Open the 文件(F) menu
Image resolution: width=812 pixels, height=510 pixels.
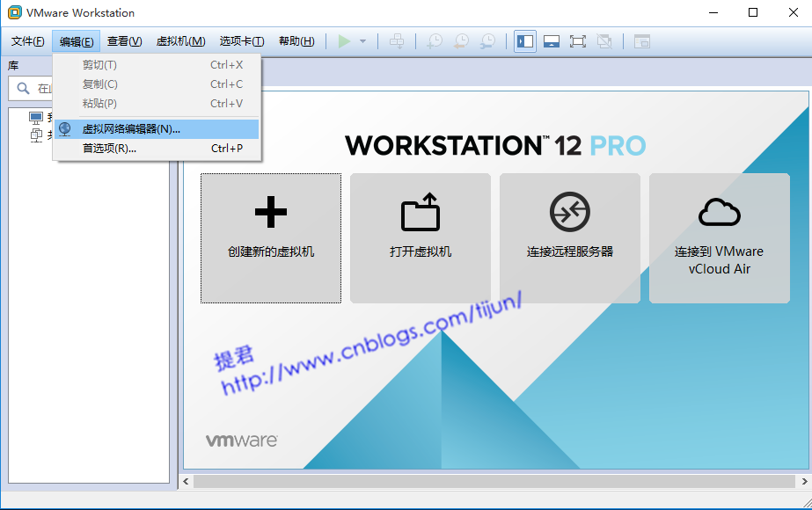click(x=28, y=41)
